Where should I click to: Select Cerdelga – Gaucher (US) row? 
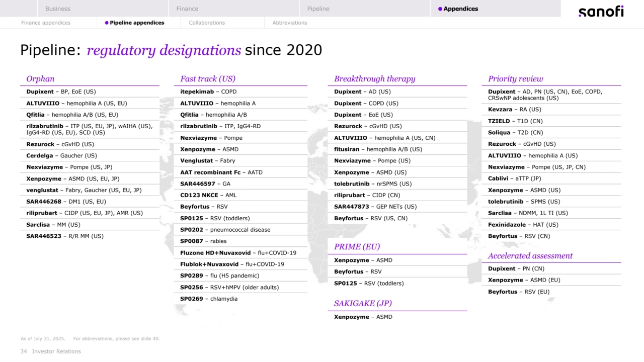[90, 156]
